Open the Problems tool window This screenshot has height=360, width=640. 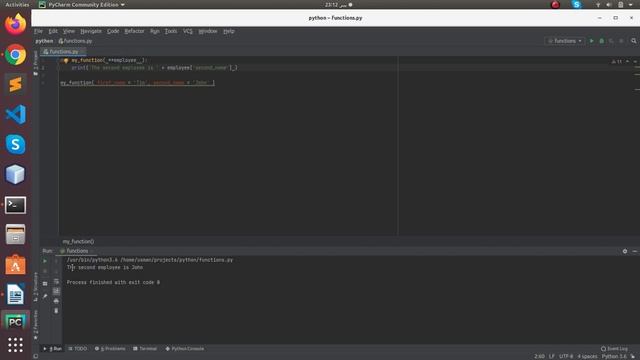click(110, 349)
